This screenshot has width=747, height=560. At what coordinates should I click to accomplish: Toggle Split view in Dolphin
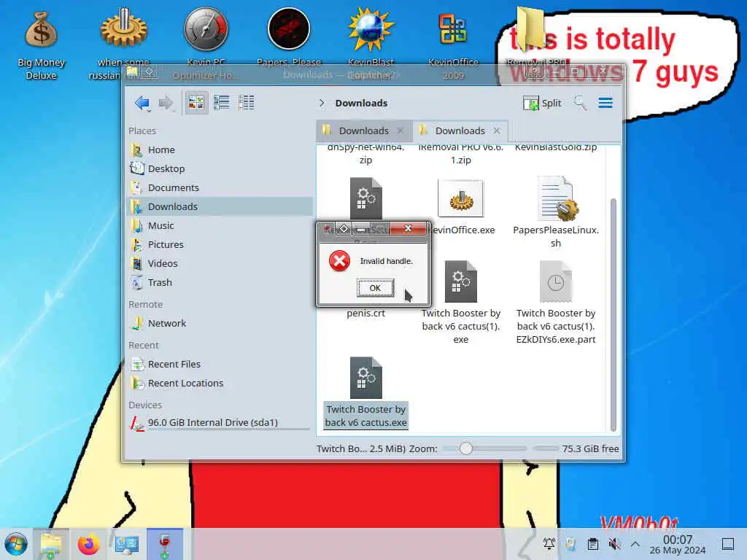coord(542,103)
